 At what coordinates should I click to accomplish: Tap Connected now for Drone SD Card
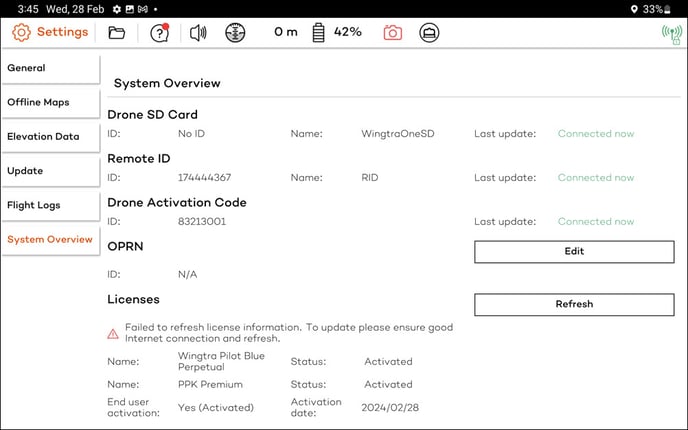pyautogui.click(x=596, y=133)
